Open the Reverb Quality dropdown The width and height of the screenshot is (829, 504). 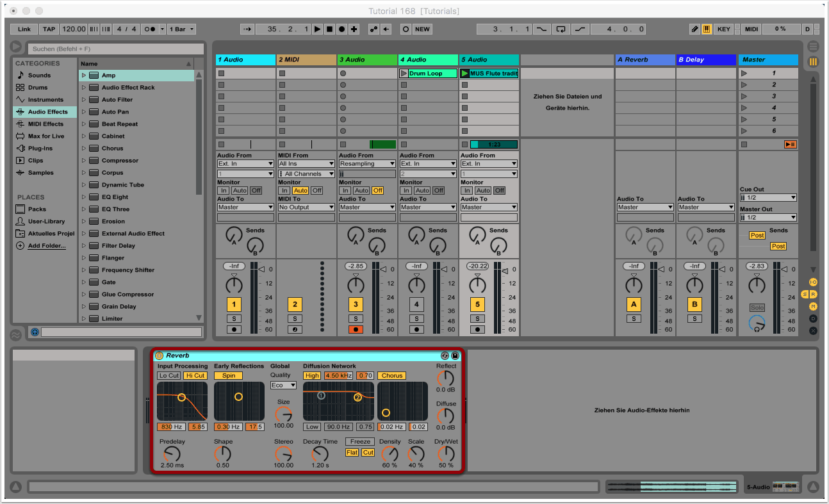click(x=283, y=385)
